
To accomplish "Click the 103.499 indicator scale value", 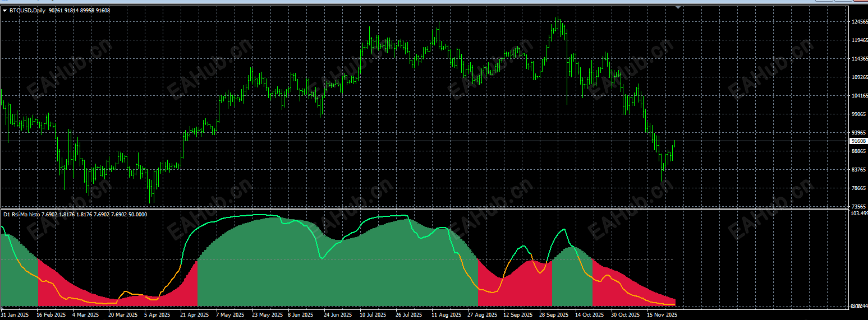I will (859, 214).
